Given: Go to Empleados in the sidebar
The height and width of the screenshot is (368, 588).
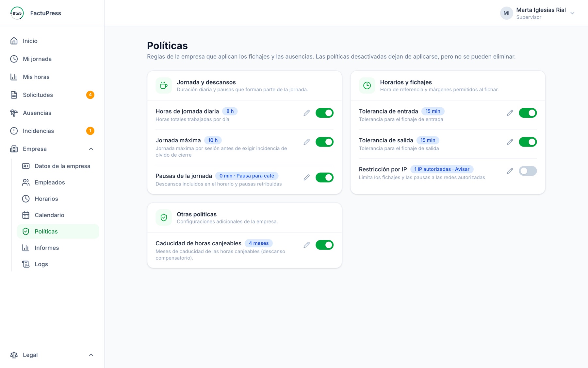Looking at the screenshot, I should [x=58, y=183].
